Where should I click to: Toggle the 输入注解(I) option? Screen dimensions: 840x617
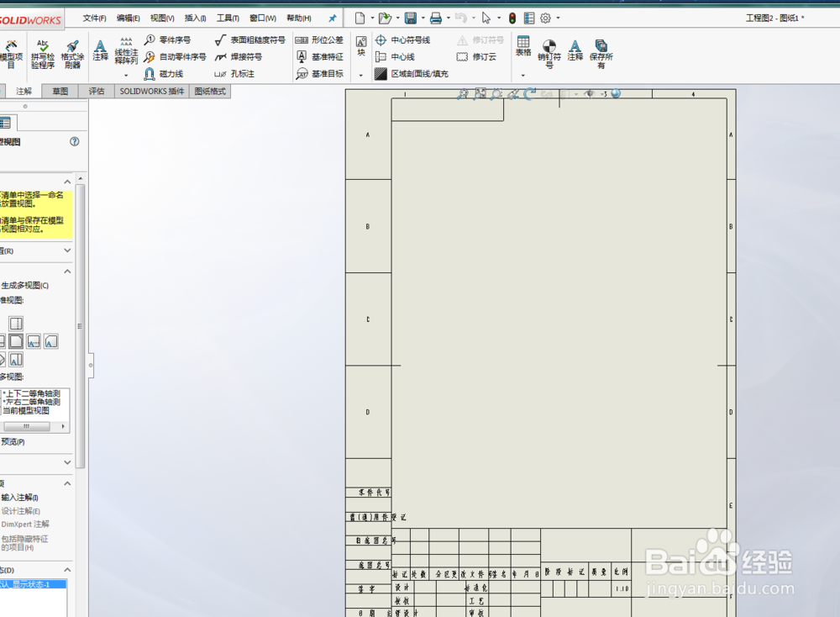coord(19,498)
